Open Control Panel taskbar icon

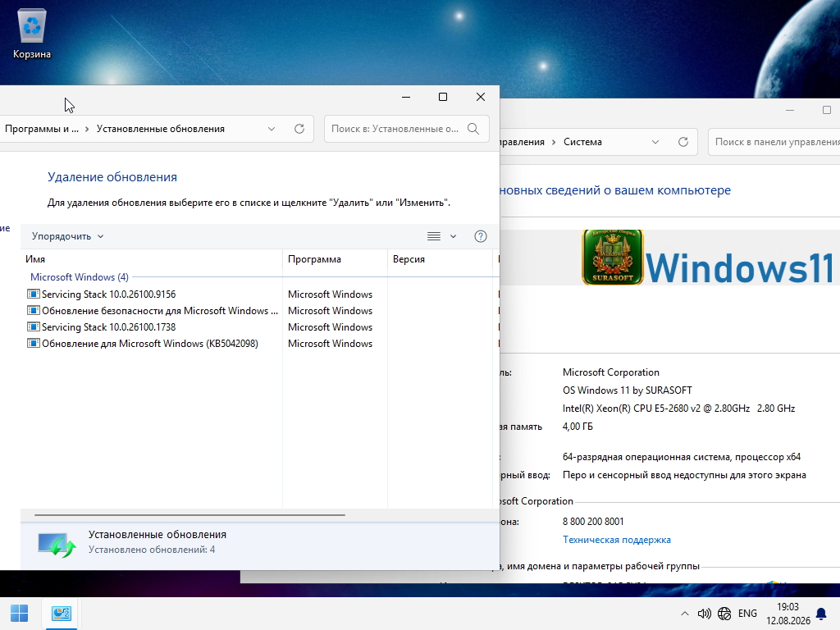(61, 614)
